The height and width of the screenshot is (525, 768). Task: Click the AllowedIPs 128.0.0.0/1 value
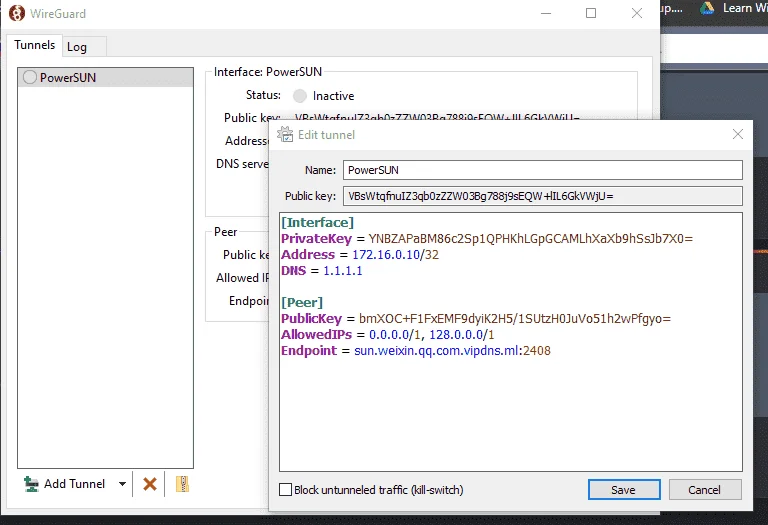462,335
